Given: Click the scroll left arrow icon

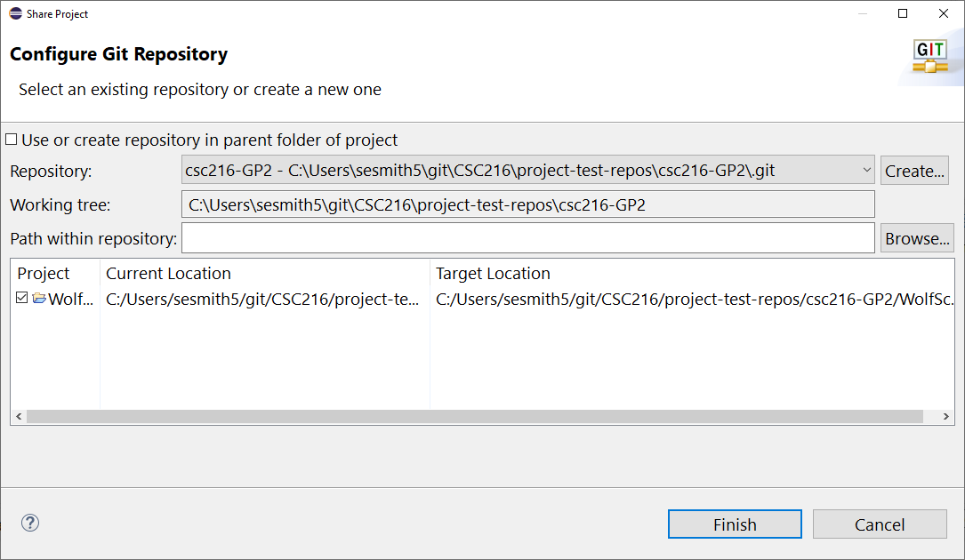Looking at the screenshot, I should pyautogui.click(x=19, y=417).
